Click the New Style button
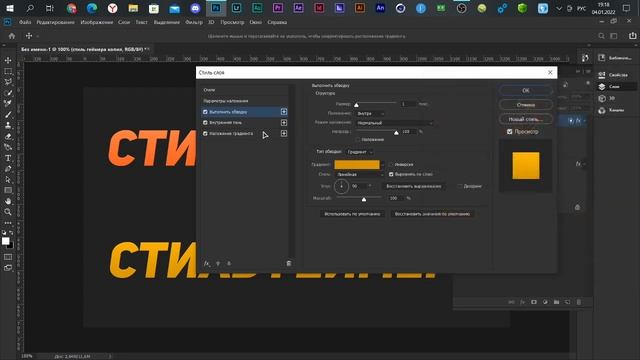640x360 pixels. pos(526,119)
